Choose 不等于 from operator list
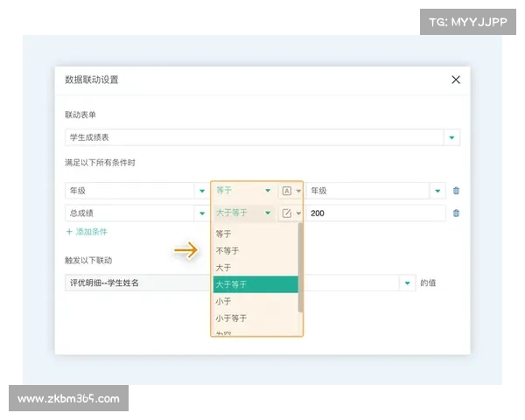Screen dimensions: 525x420 (x=255, y=250)
